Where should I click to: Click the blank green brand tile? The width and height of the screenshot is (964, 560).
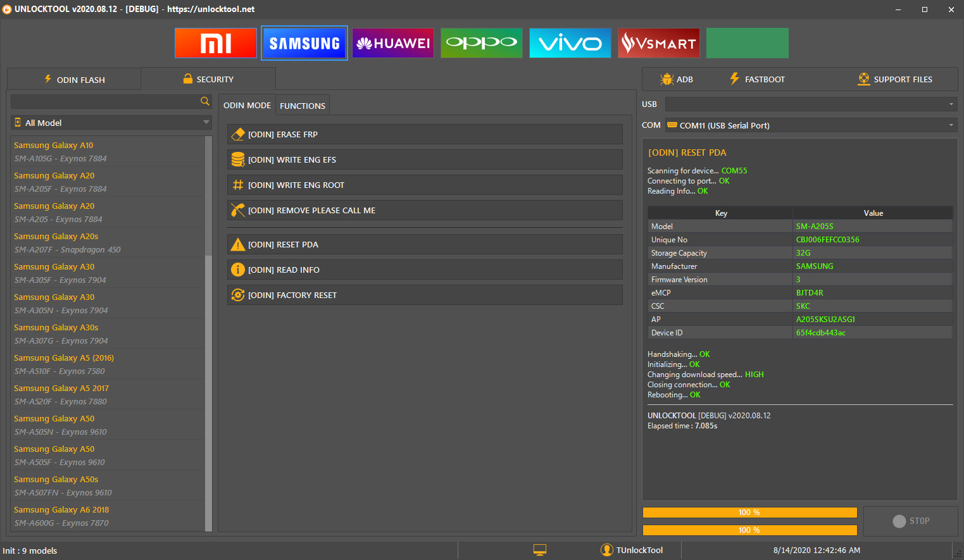click(x=748, y=43)
